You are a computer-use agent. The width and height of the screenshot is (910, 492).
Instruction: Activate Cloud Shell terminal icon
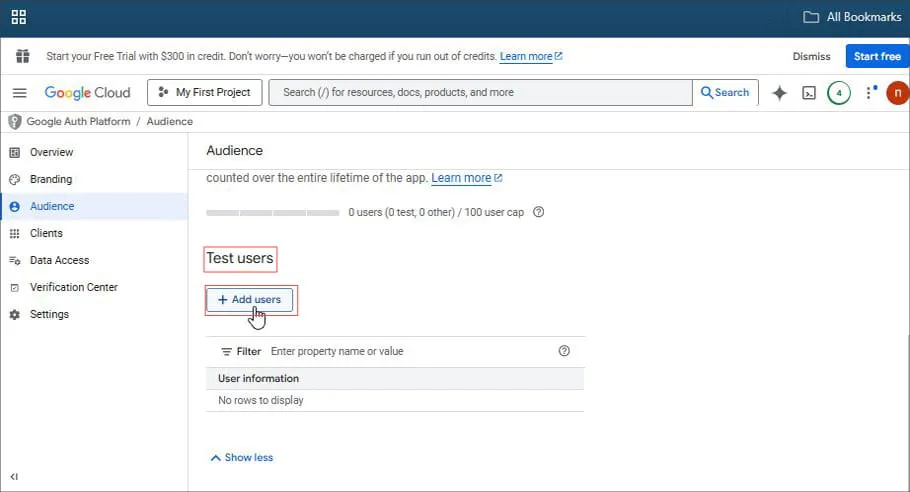pos(809,93)
